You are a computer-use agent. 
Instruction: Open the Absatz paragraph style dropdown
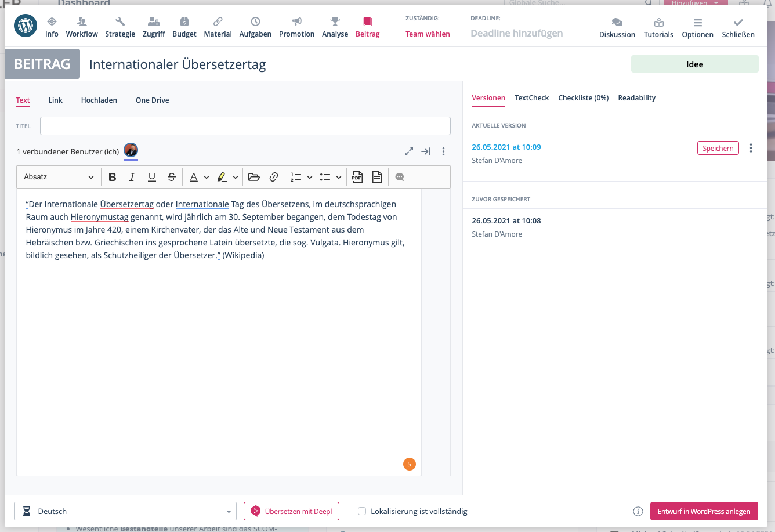click(59, 177)
